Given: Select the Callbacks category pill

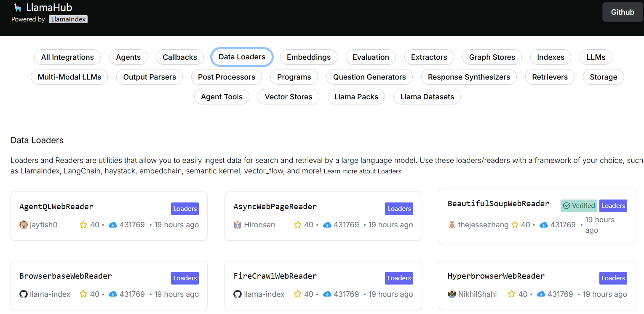Looking at the screenshot, I should [180, 57].
